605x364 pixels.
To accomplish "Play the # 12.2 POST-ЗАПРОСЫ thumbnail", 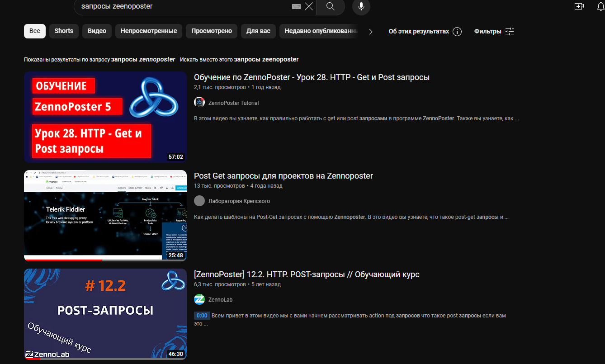I will coord(105,314).
